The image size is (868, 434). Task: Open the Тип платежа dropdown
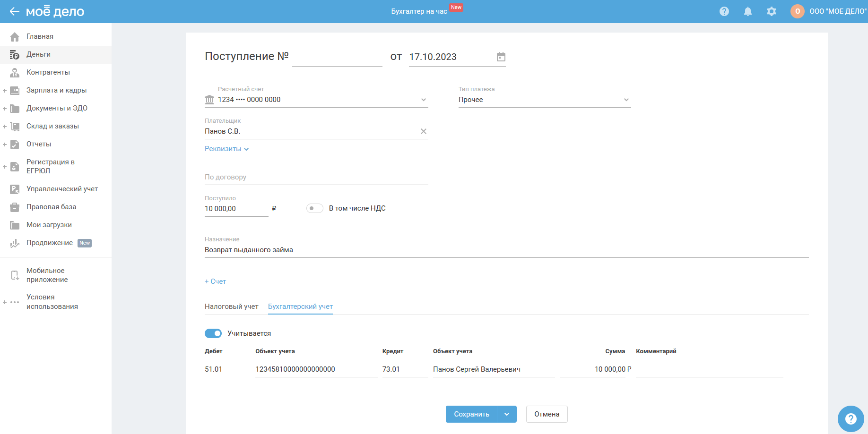tap(626, 100)
